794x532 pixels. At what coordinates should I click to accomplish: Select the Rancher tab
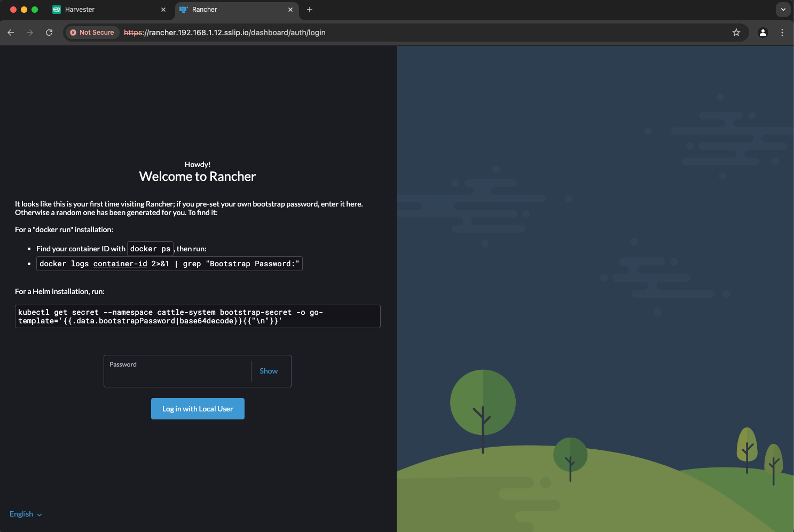[x=237, y=10]
